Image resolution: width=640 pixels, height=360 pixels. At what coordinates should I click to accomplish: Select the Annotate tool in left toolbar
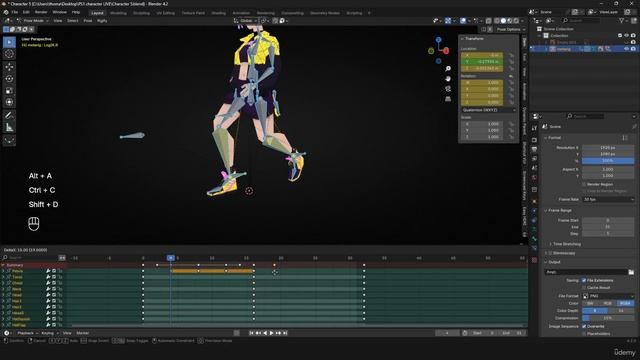[x=9, y=116]
